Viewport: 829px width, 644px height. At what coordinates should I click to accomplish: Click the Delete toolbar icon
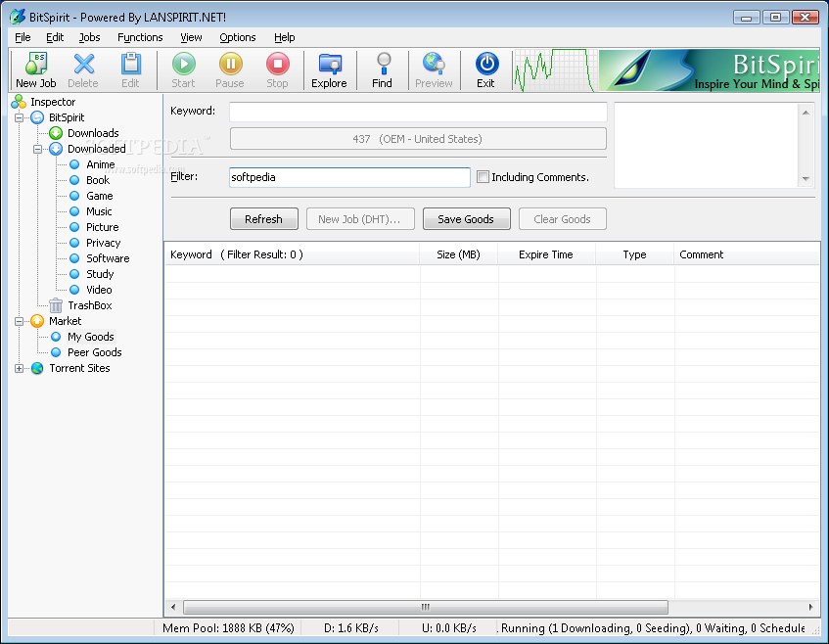coord(83,64)
